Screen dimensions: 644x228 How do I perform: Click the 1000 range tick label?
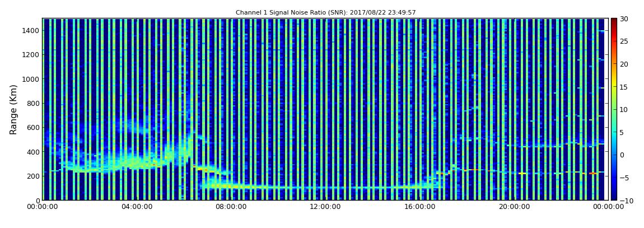pos(31,79)
